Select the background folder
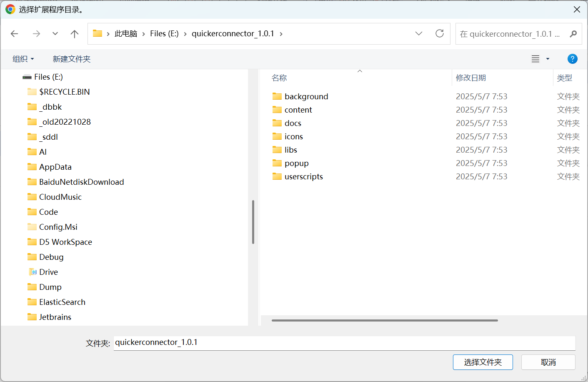Image resolution: width=588 pixels, height=382 pixels. 306,96
